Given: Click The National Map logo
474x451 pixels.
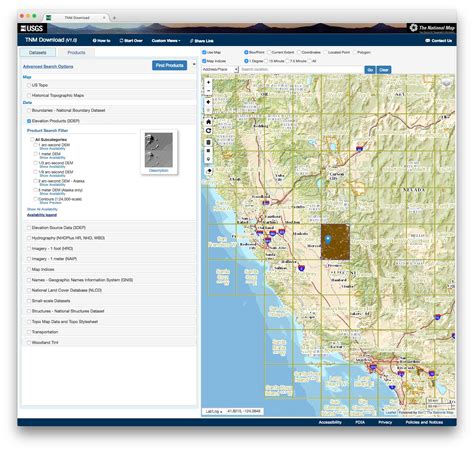Looking at the screenshot, I should tap(432, 28).
